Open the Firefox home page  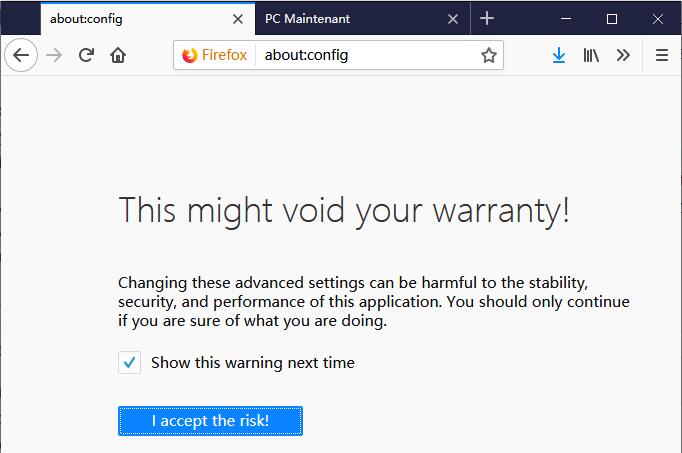coord(118,55)
